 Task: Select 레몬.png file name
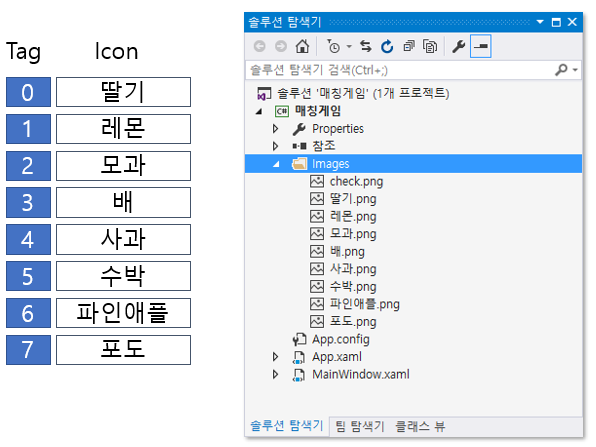click(353, 217)
